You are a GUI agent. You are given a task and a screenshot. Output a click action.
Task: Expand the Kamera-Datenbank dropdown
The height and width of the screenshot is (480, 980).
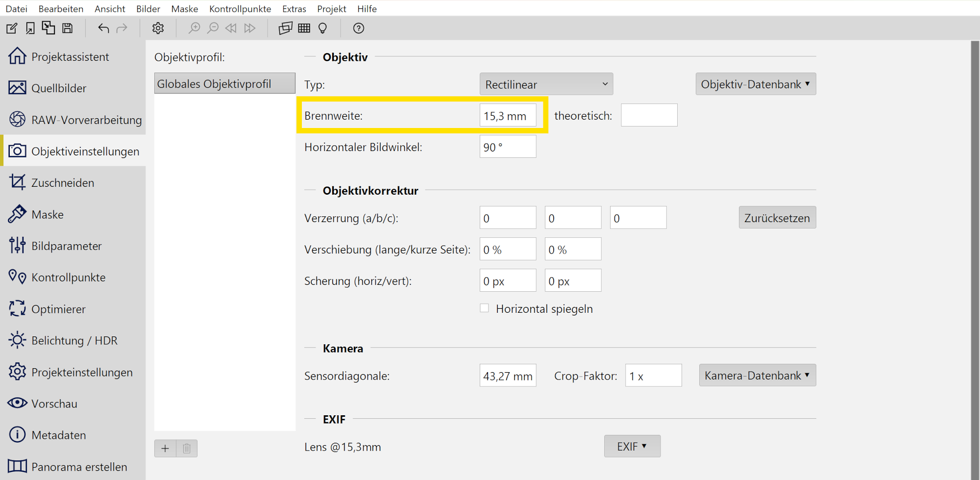point(757,376)
